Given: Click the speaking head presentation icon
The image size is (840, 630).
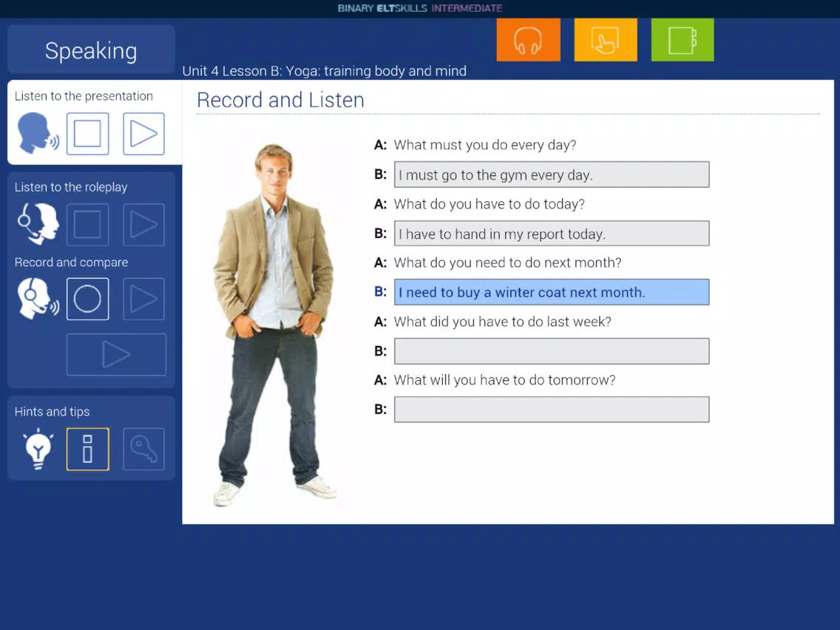Looking at the screenshot, I should [x=38, y=133].
